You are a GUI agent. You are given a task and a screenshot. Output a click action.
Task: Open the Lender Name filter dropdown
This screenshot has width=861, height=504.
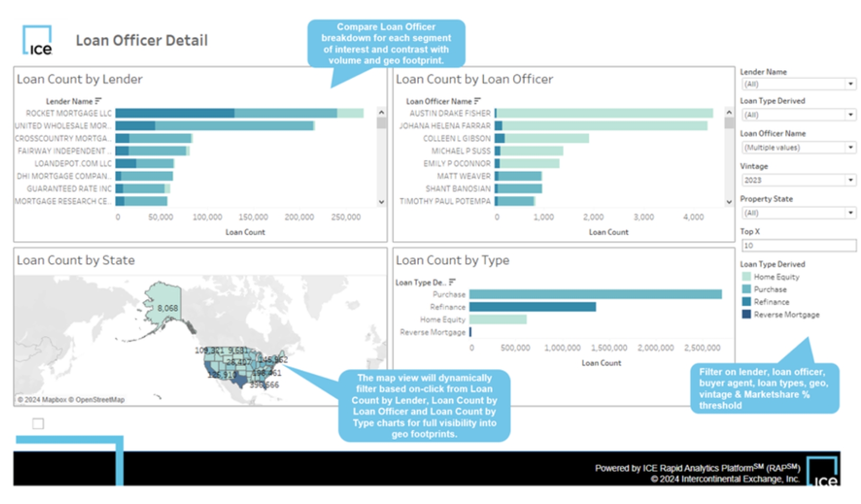click(x=798, y=84)
